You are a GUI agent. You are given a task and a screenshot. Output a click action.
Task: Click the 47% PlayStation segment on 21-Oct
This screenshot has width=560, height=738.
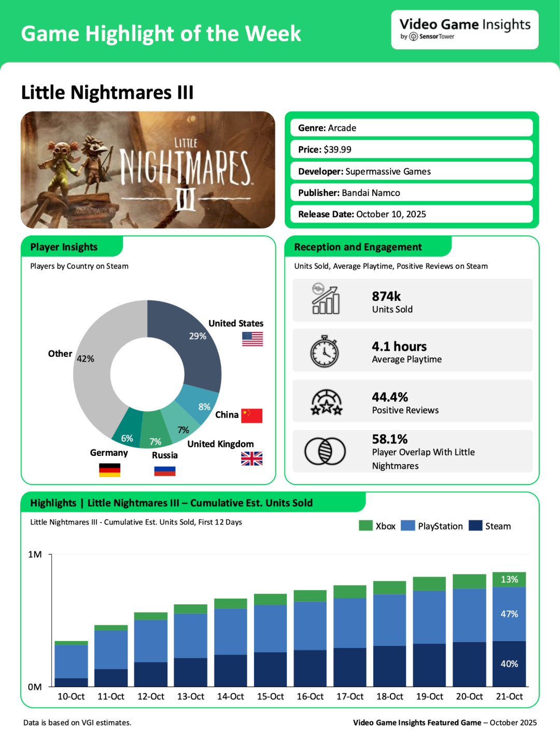[x=509, y=614]
